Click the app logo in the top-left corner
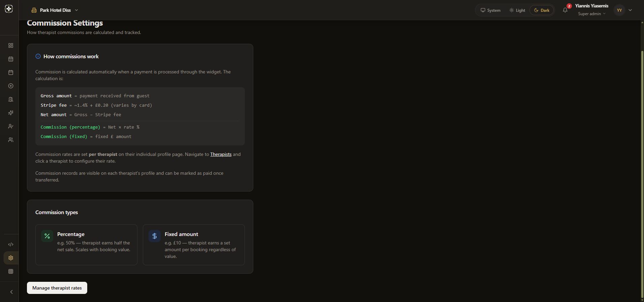644x302 pixels. [9, 9]
